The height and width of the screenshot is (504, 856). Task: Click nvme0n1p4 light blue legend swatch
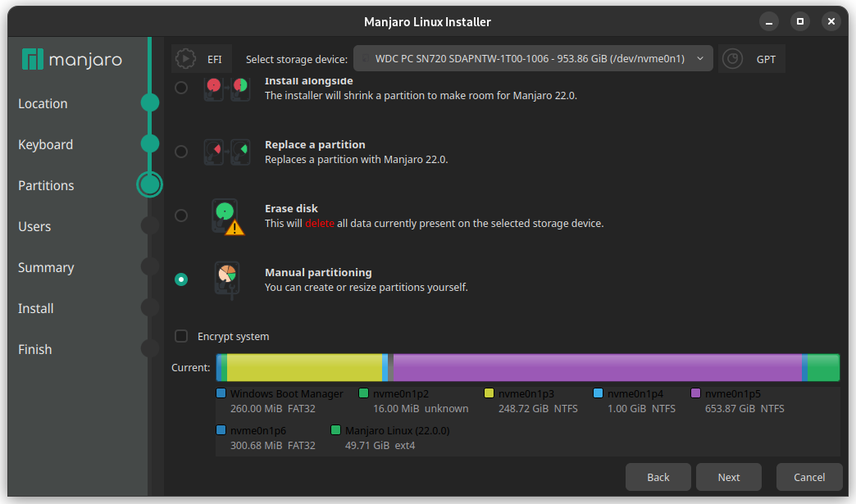(598, 393)
